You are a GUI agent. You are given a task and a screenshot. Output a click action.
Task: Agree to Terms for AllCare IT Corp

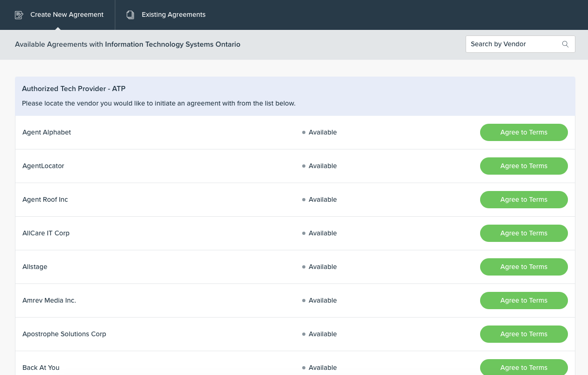524,233
